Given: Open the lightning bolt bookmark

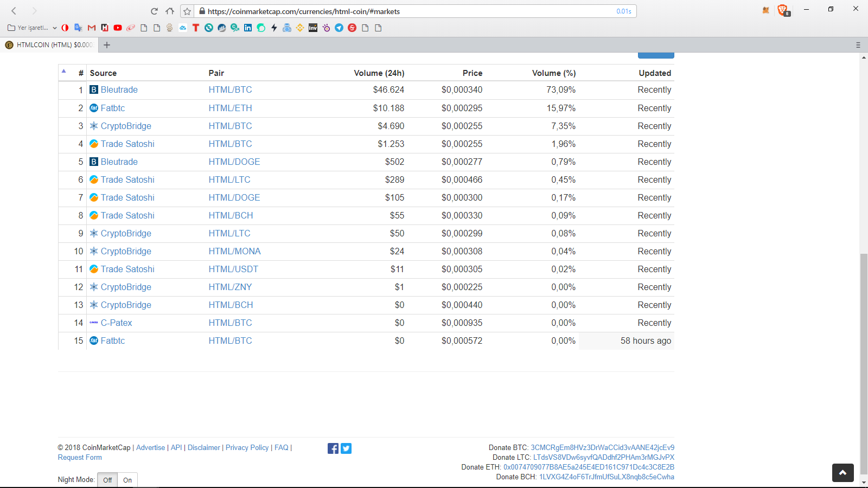Looking at the screenshot, I should click(x=274, y=28).
